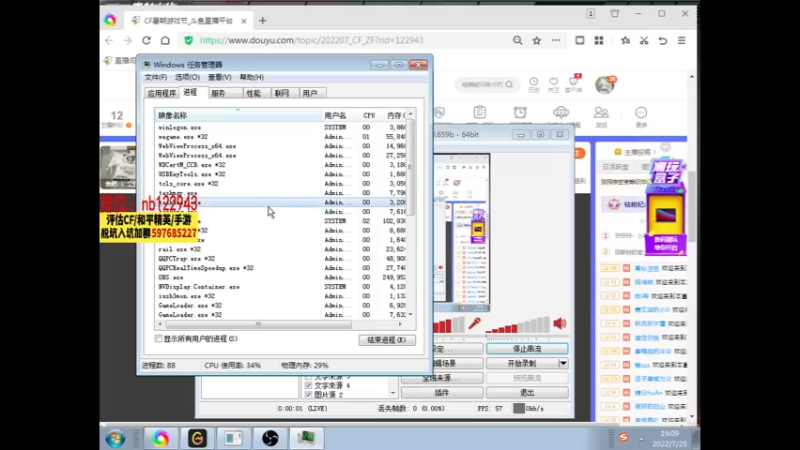Toggle 图片源 2 source checkbox
The height and width of the screenshot is (450, 800).
pos(308,394)
